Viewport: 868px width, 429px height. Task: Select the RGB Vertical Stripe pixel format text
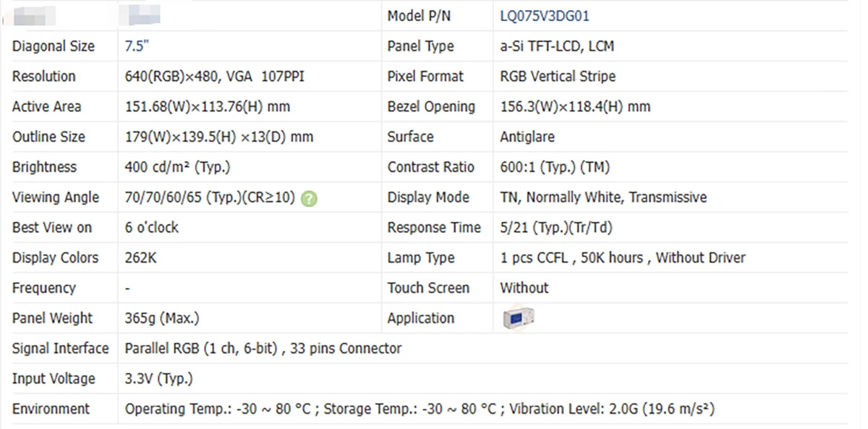pos(558,77)
